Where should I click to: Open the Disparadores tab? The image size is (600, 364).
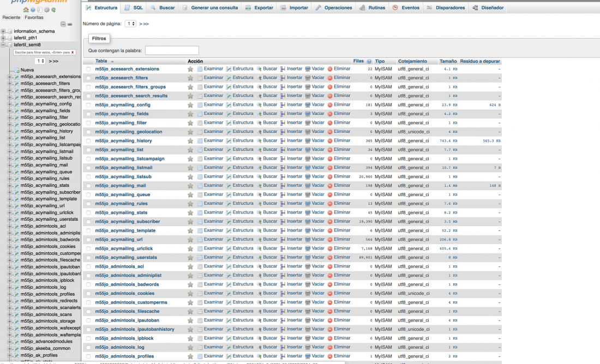446,8
